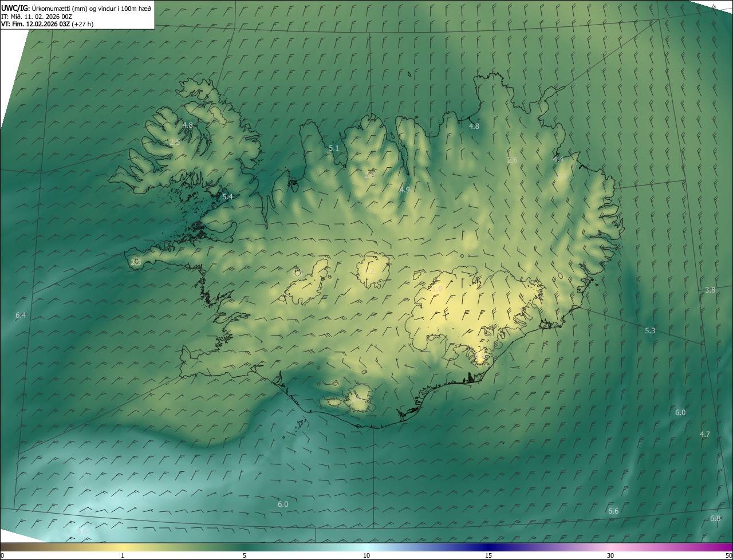Pick the 4.4 value label in the northeast
This screenshot has height=560, width=733.
(x=558, y=159)
